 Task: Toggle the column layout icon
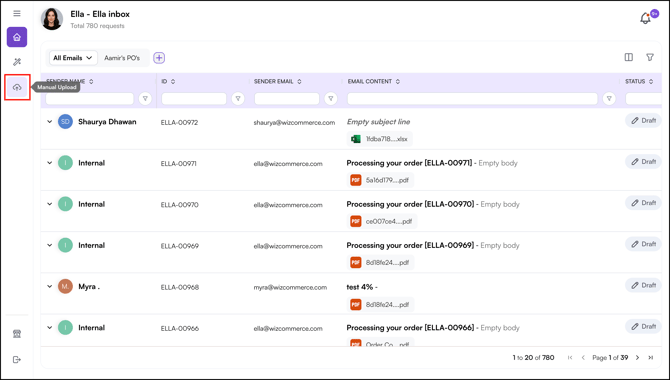point(629,57)
